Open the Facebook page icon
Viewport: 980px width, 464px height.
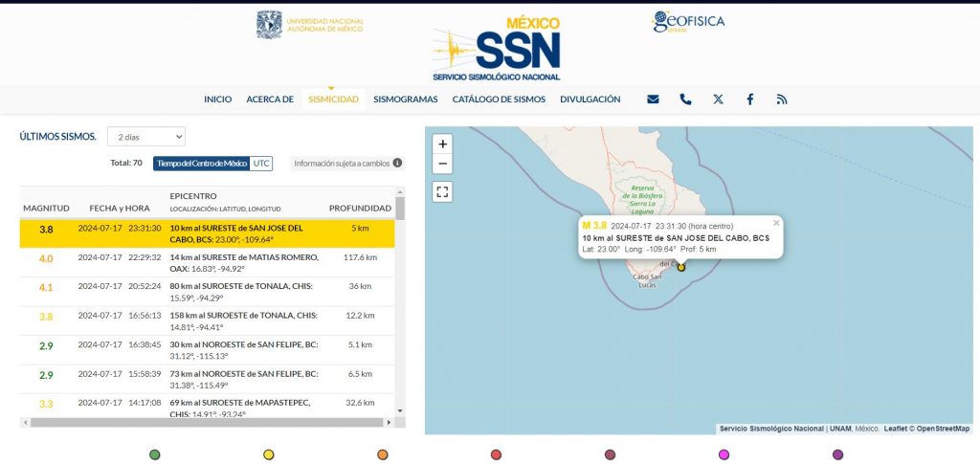(x=749, y=99)
